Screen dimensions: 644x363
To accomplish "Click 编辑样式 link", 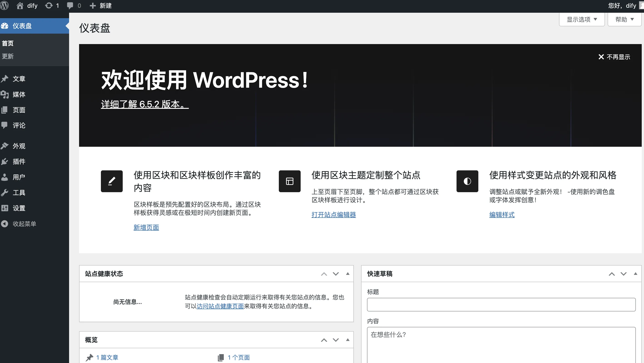I will pos(502,215).
